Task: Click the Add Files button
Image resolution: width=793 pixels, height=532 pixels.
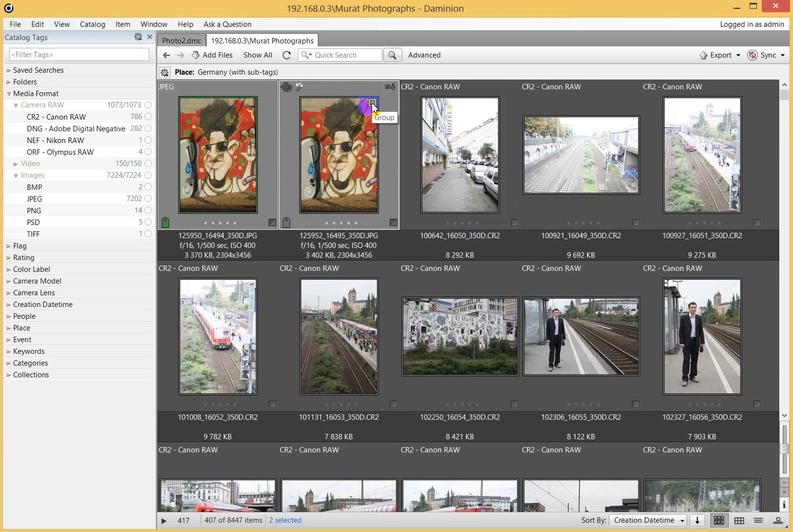Action: point(212,55)
